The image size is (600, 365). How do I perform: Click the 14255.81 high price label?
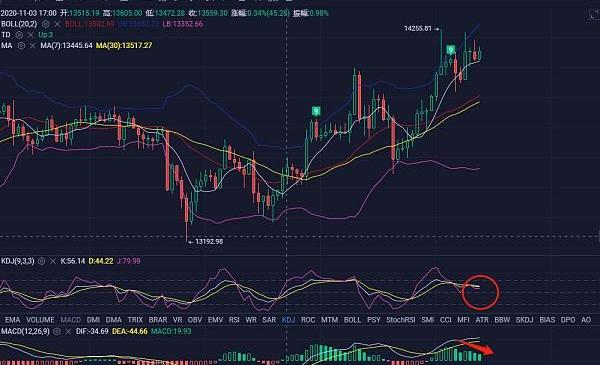point(417,29)
